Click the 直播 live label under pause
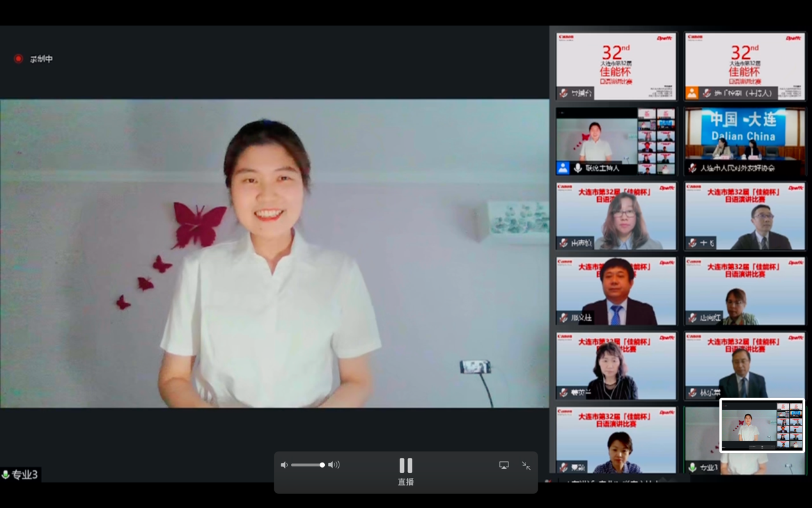This screenshot has height=508, width=812. tap(405, 482)
